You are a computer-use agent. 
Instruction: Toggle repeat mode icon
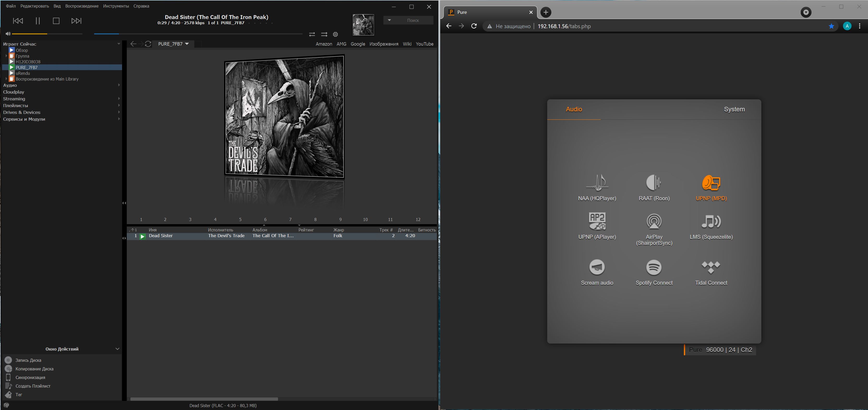pyautogui.click(x=312, y=34)
